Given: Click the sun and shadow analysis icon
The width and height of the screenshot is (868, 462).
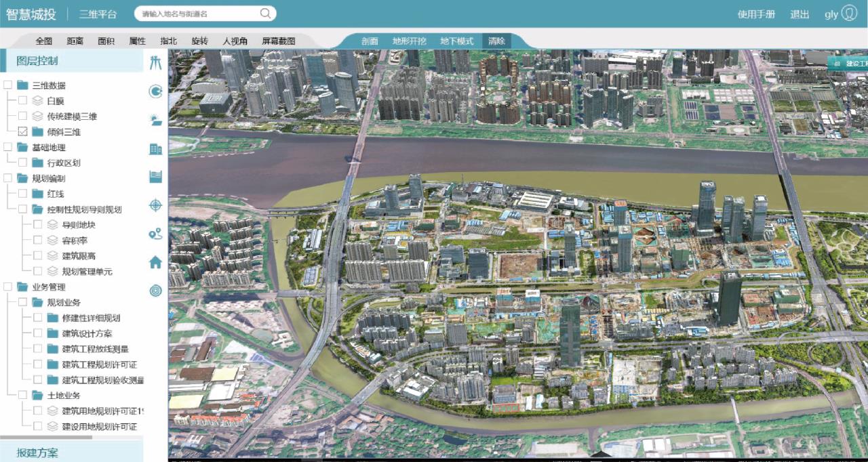Looking at the screenshot, I should (156, 120).
